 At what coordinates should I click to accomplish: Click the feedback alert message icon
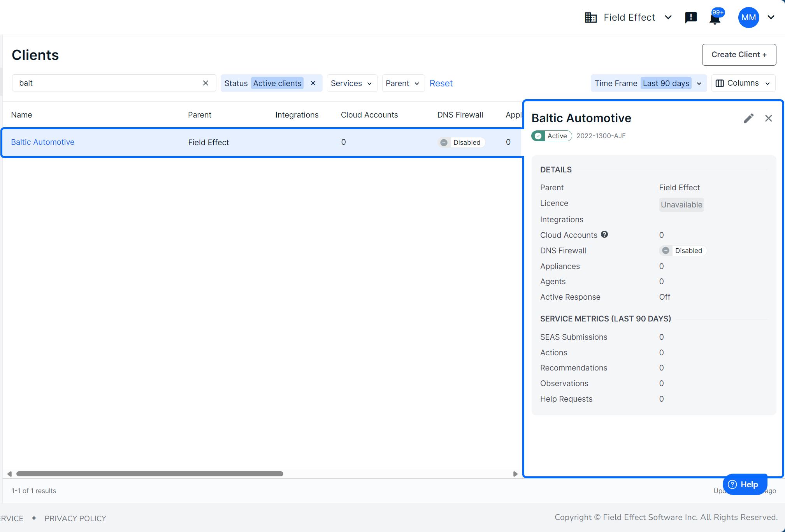(690, 18)
